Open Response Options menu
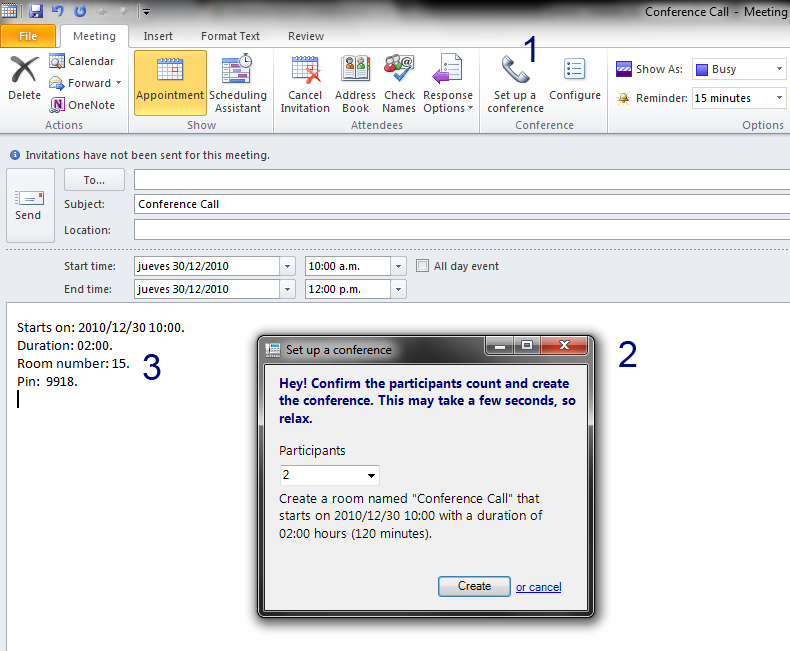The image size is (790, 651). click(x=448, y=83)
